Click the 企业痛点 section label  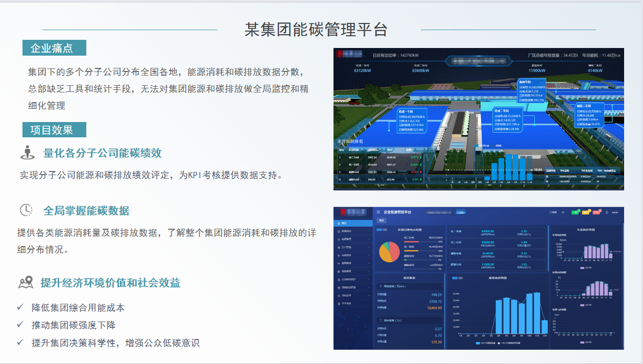(54, 48)
